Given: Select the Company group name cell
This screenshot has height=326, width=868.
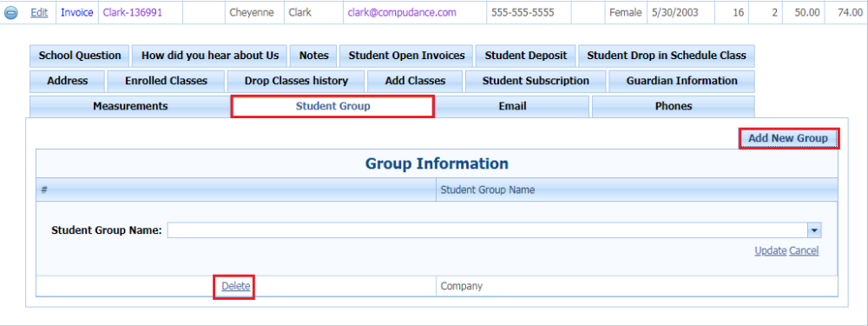Looking at the screenshot, I should pos(636,286).
